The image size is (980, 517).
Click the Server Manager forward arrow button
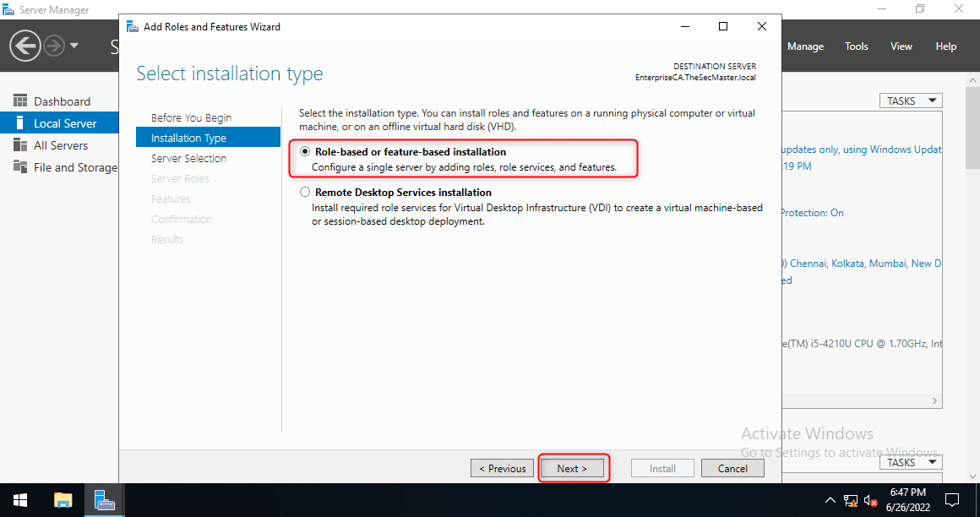[x=55, y=46]
